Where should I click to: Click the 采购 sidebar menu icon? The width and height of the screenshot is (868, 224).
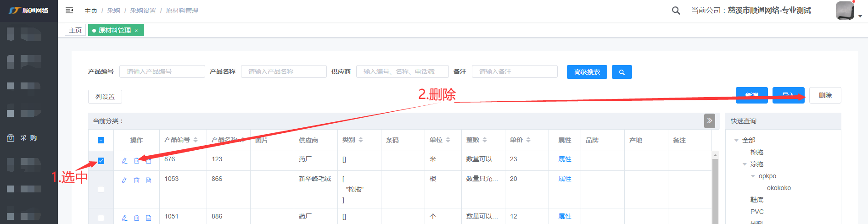[11, 138]
